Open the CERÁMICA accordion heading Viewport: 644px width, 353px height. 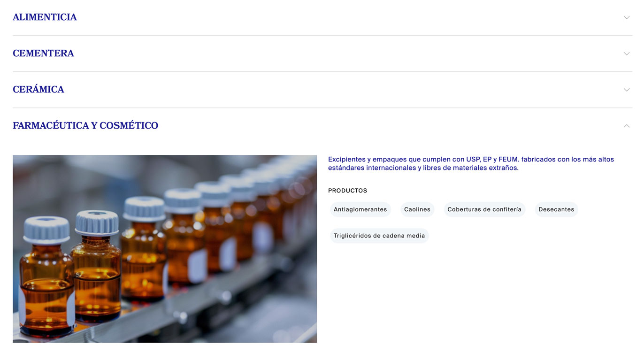38,90
